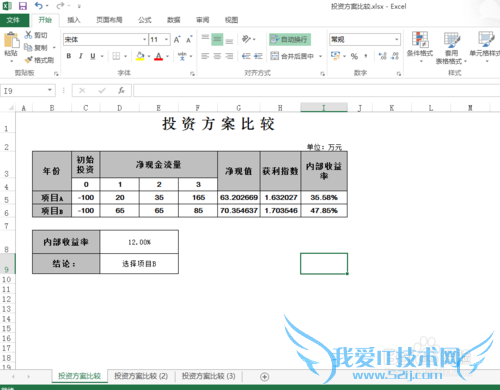
Task: Cut selection with scissors icon
Action: point(28,35)
